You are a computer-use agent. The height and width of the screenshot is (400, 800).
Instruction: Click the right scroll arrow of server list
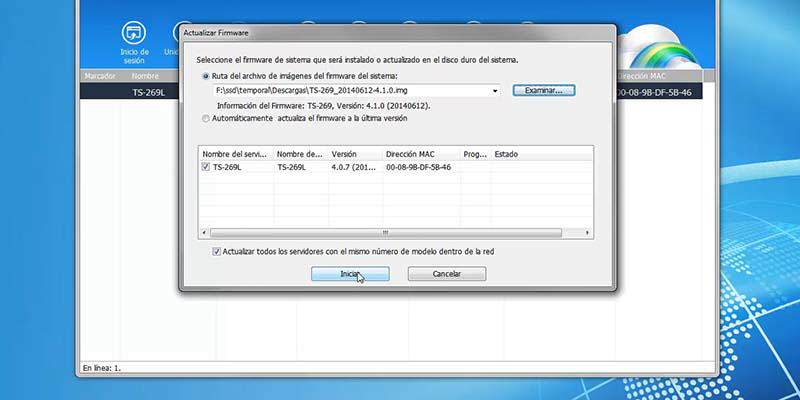coord(587,233)
